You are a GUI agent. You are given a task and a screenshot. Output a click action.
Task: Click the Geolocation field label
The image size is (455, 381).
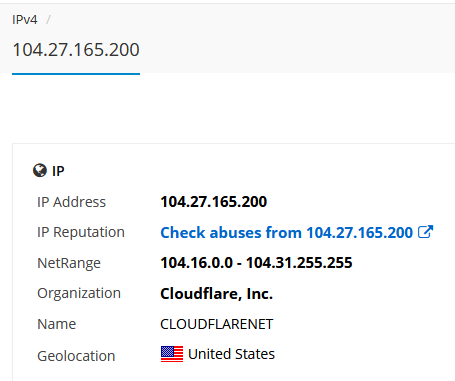pyautogui.click(x=76, y=356)
